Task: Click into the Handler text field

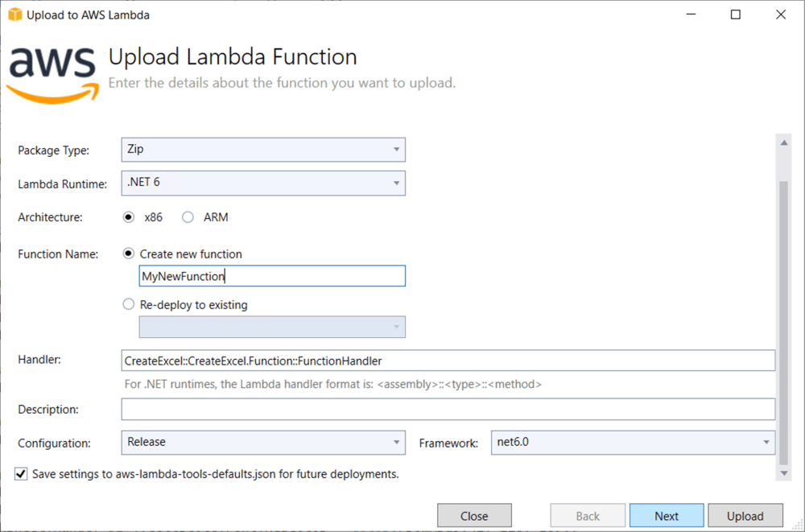Action: (x=448, y=361)
